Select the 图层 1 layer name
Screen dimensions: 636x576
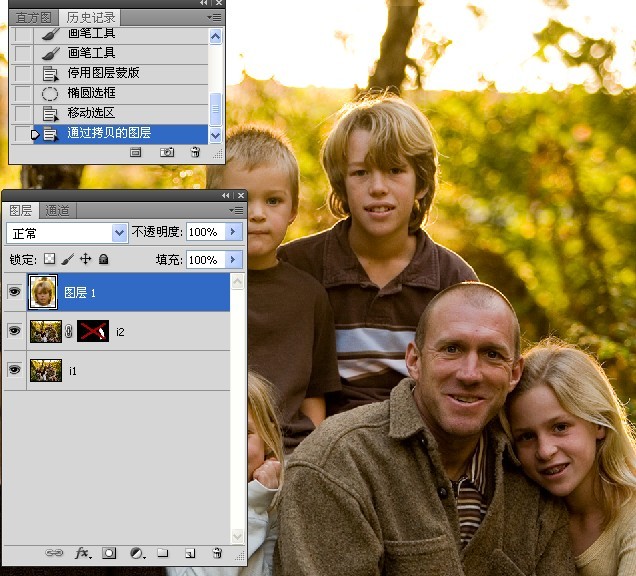(x=80, y=293)
